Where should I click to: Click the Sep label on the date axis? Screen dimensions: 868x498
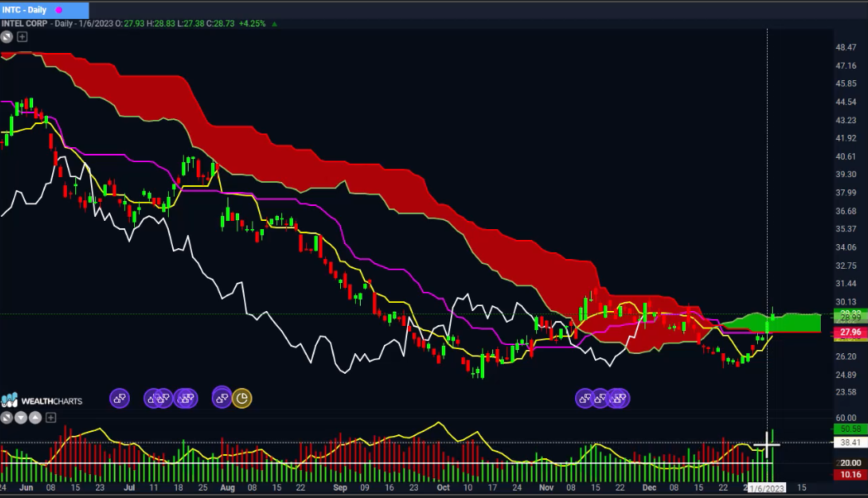pyautogui.click(x=340, y=487)
